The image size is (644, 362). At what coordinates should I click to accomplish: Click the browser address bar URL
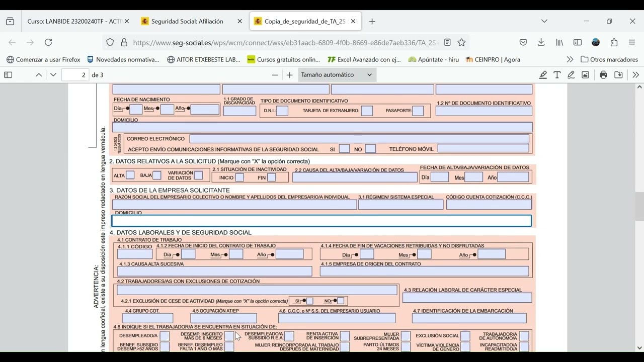[x=286, y=43]
